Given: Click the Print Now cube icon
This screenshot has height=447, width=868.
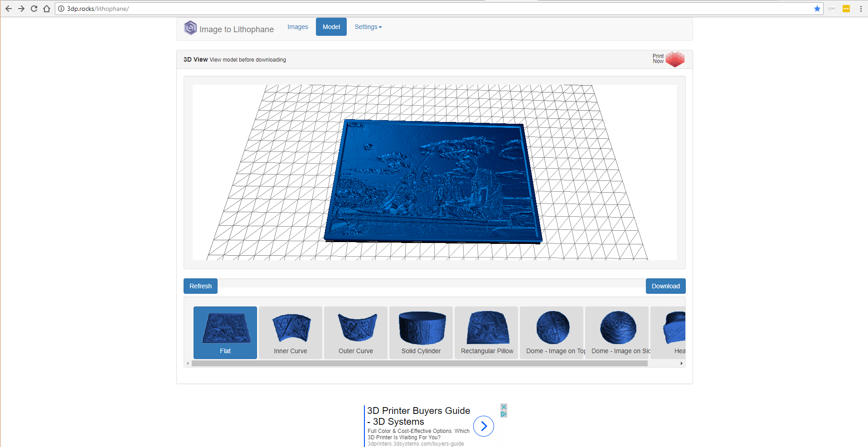Looking at the screenshot, I should (675, 59).
